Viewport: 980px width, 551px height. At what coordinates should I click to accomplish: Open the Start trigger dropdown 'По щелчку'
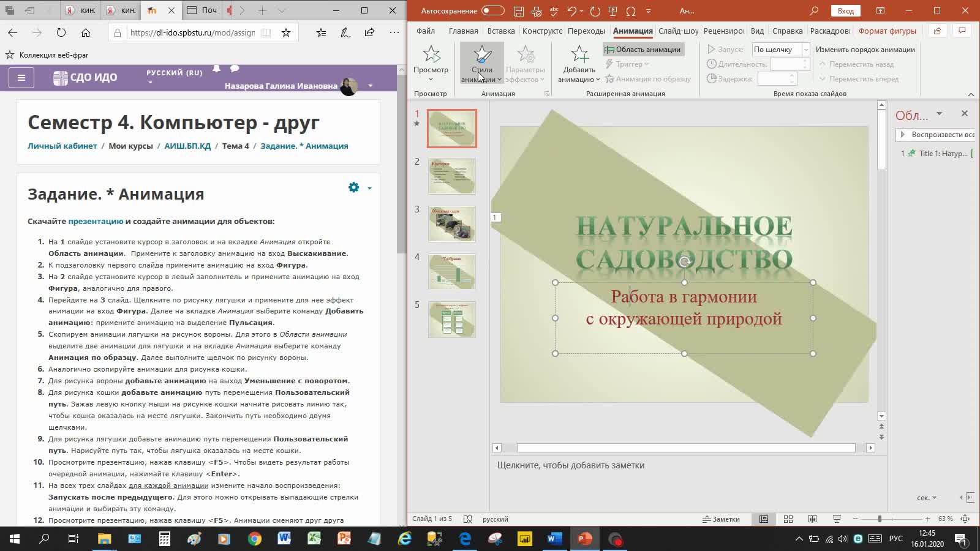pos(780,50)
